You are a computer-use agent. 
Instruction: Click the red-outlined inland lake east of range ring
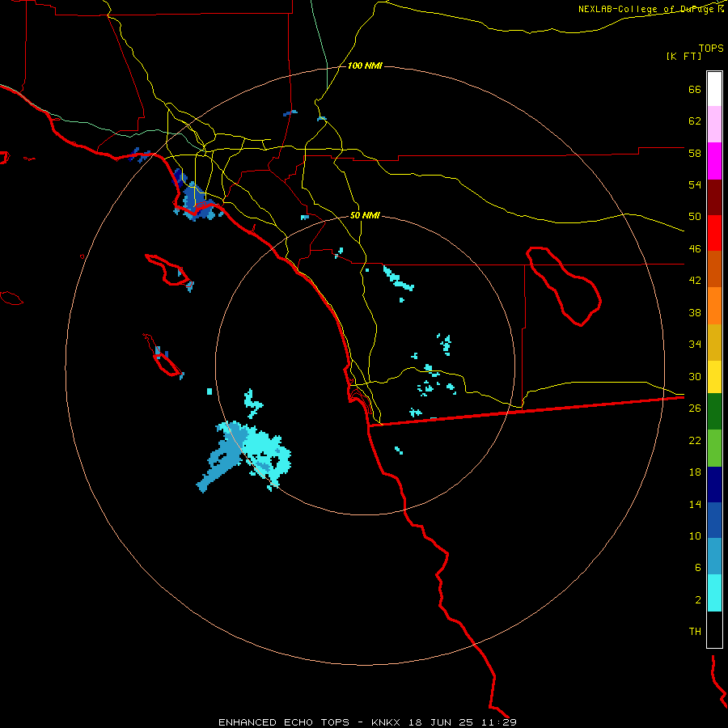563,286
